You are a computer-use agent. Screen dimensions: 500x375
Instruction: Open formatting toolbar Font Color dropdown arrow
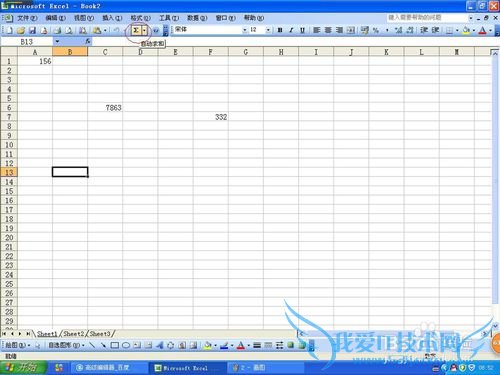click(x=490, y=30)
